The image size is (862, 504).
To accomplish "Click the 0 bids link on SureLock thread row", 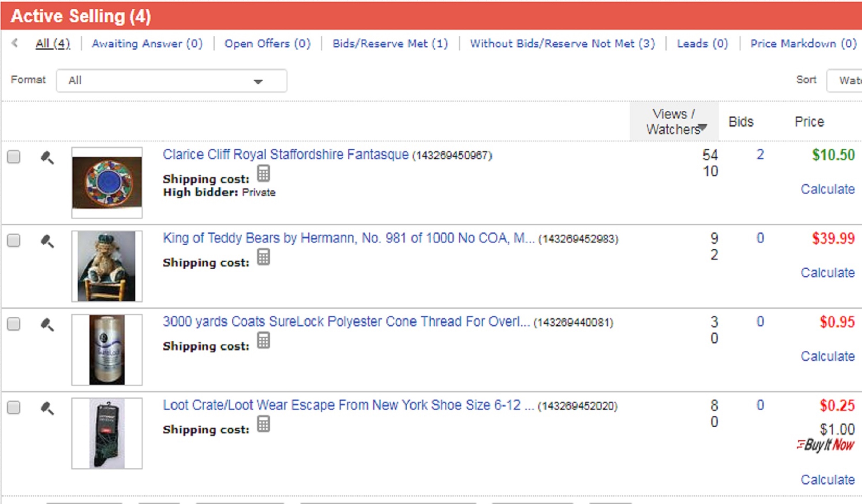I will 760,321.
